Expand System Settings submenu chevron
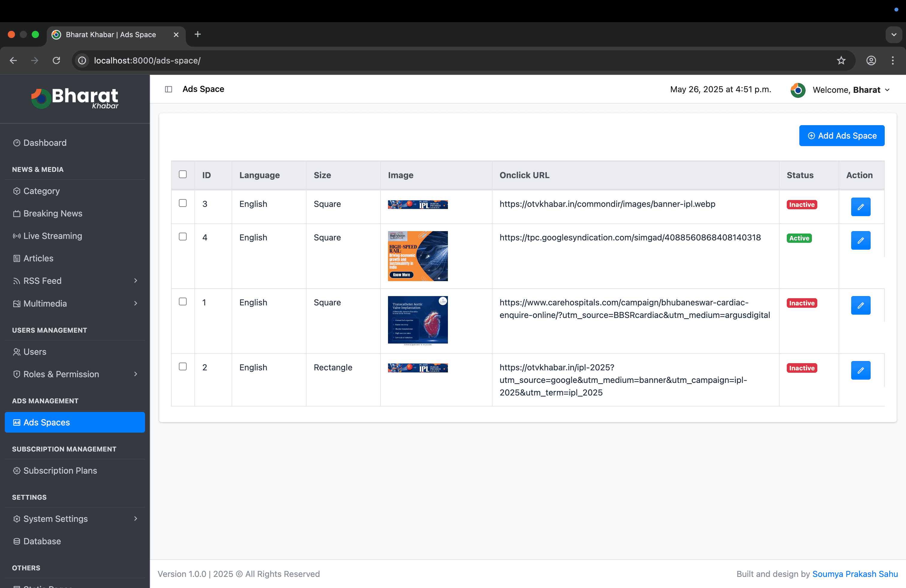 [x=135, y=519]
